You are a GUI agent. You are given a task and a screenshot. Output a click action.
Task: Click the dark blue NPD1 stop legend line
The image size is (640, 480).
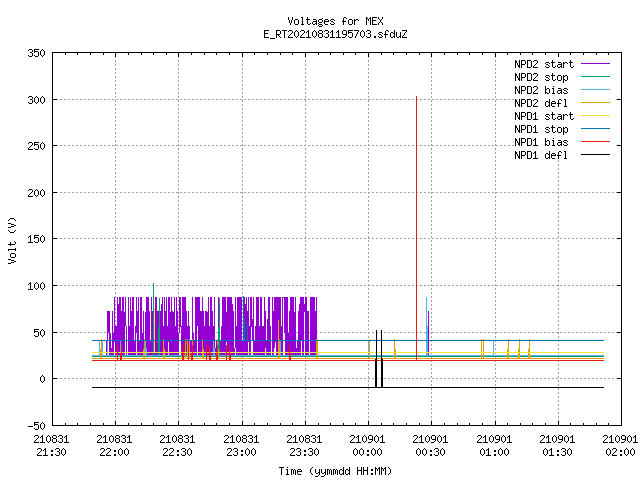point(596,129)
